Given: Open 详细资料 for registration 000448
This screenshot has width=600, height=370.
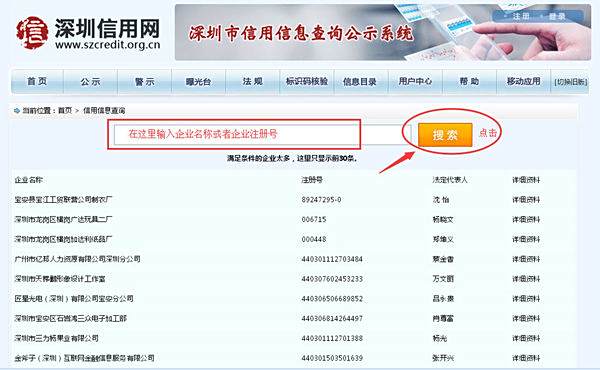Looking at the screenshot, I should point(526,240).
